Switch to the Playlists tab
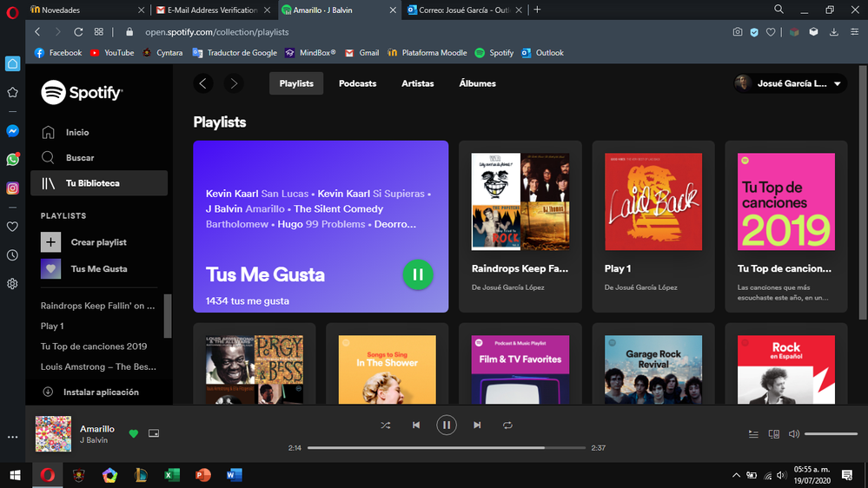Screen dimensions: 868x488 pyautogui.click(x=296, y=83)
